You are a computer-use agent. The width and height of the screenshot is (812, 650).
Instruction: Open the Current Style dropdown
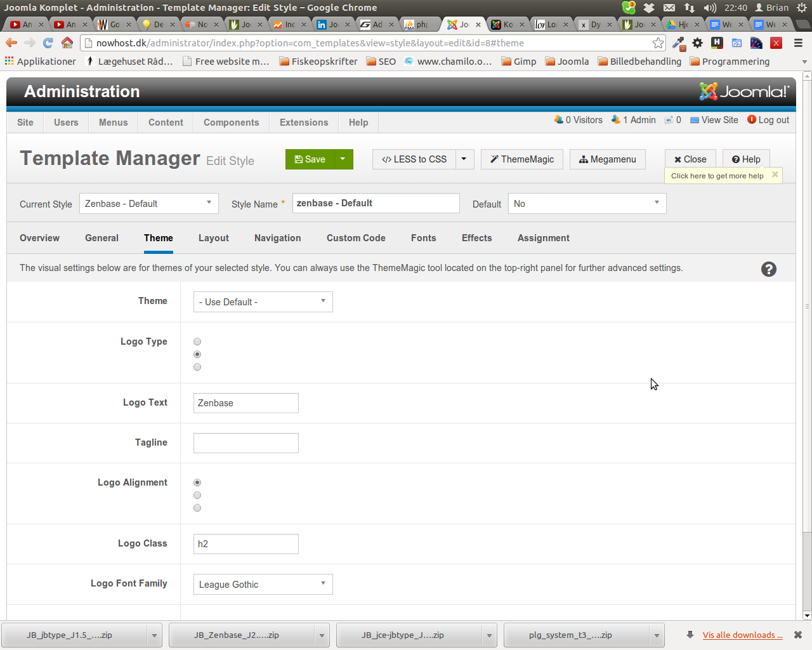click(x=149, y=204)
